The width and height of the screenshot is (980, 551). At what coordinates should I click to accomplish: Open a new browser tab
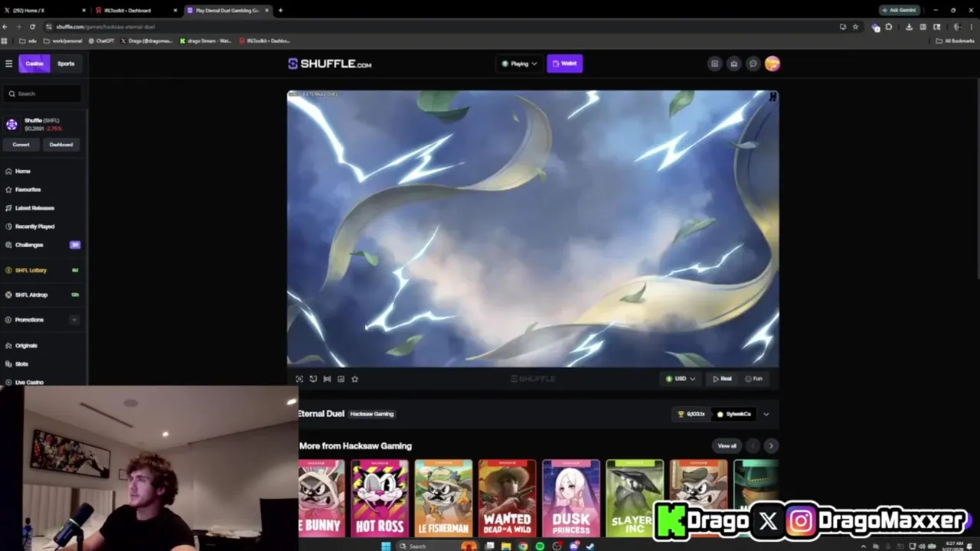point(280,10)
